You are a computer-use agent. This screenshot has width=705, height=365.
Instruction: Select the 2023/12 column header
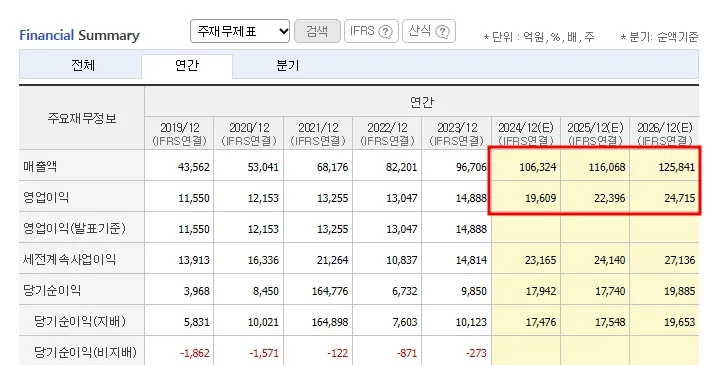pos(456,134)
